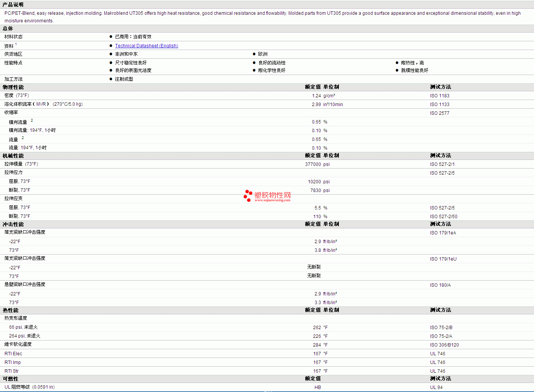The height and width of the screenshot is (392, 534).
Task: Select the feature 耐热性，高
Action: pos(412,63)
